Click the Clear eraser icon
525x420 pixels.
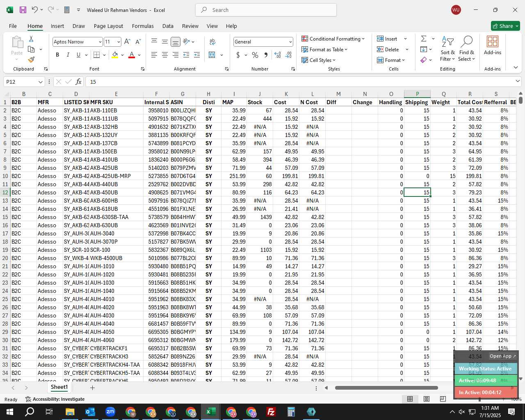424,60
